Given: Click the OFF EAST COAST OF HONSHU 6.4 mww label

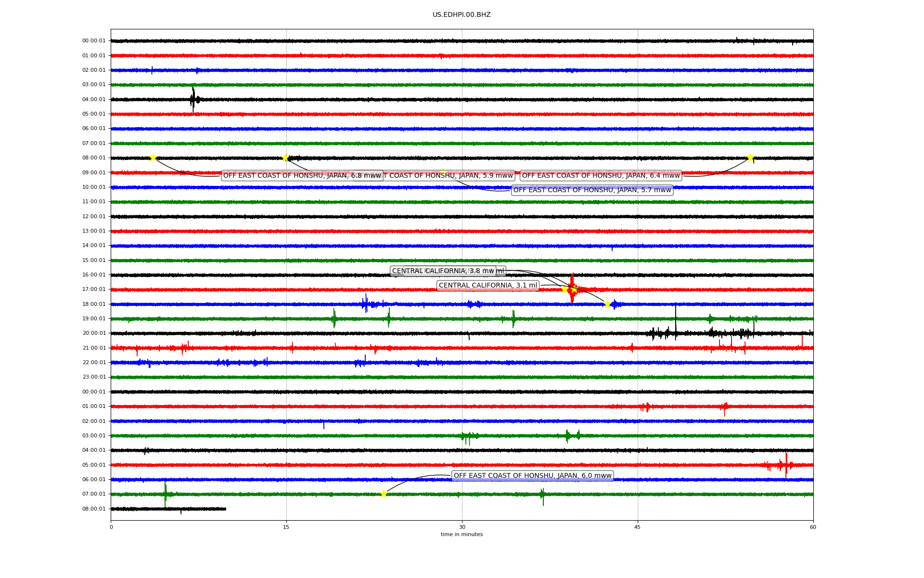Looking at the screenshot, I should (601, 175).
